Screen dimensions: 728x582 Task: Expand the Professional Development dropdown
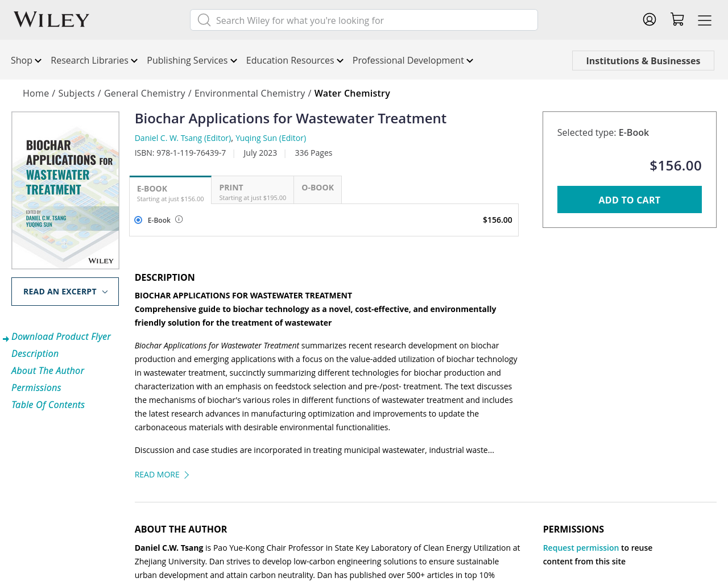click(x=413, y=60)
